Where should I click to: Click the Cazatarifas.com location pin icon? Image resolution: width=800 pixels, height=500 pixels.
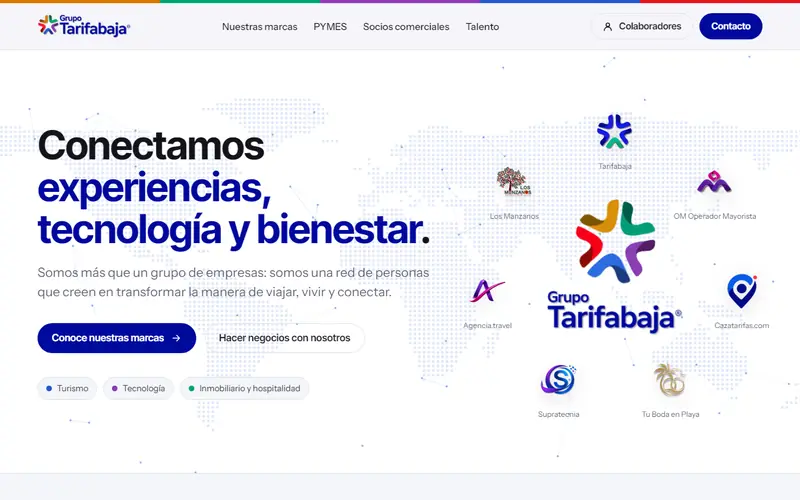tap(742, 290)
